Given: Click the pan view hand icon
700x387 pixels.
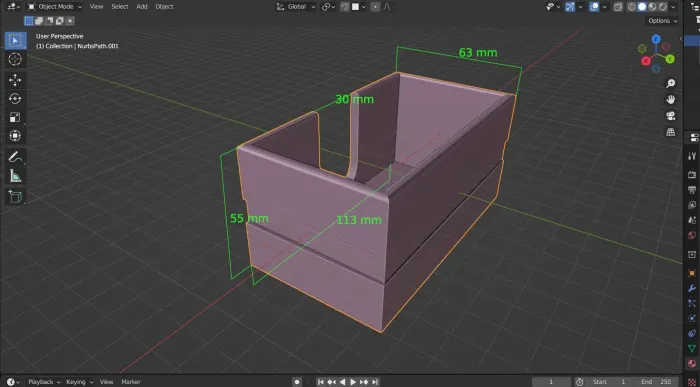Looking at the screenshot, I should click(x=671, y=100).
